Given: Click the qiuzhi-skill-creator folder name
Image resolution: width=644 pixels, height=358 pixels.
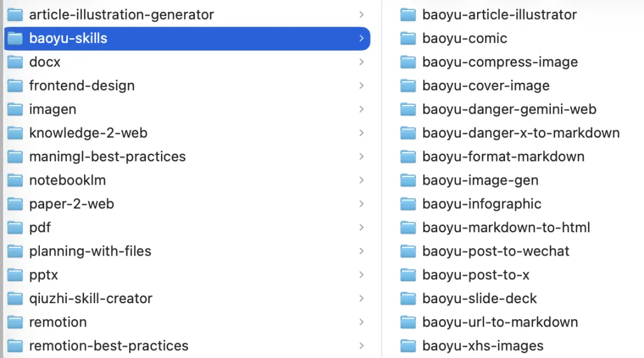Looking at the screenshot, I should (x=91, y=298).
